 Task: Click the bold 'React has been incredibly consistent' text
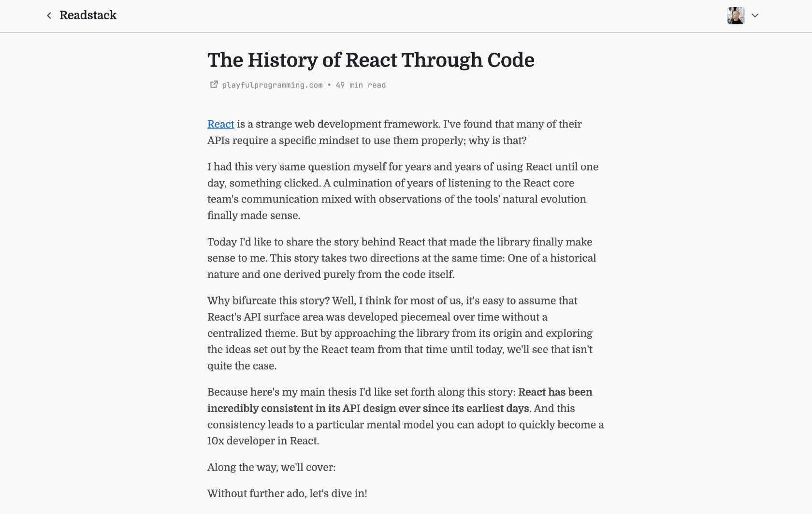point(400,400)
